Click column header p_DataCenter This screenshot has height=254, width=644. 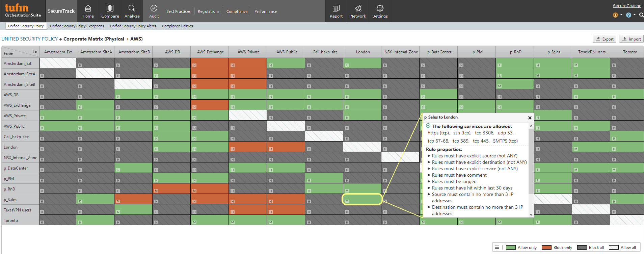439,52
